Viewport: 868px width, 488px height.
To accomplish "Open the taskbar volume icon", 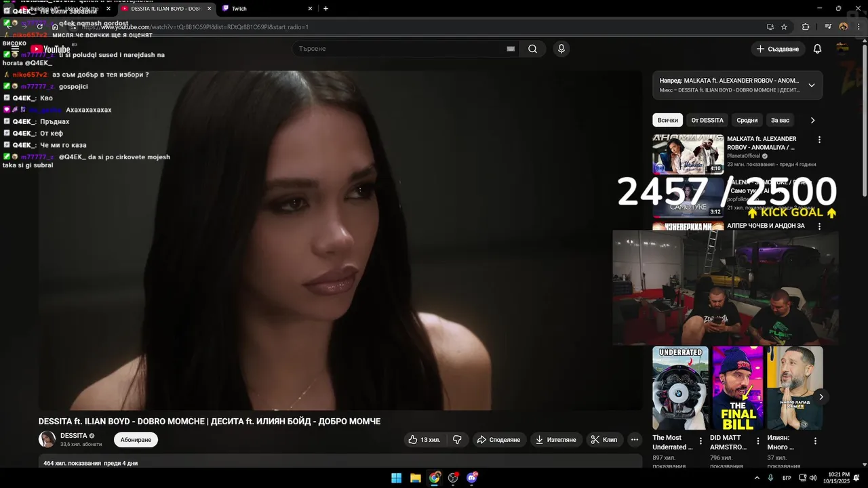I will 812,478.
